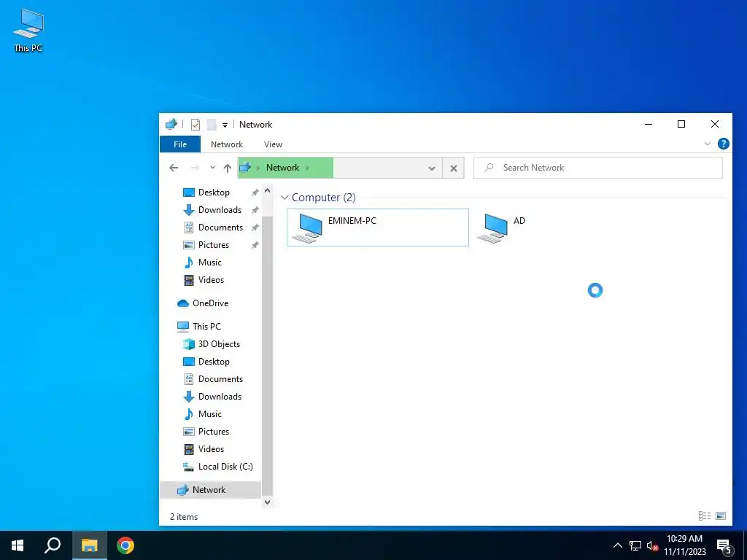The width and height of the screenshot is (747, 560).
Task: Open Local Disk (C:) in navigation pane
Action: tap(225, 467)
